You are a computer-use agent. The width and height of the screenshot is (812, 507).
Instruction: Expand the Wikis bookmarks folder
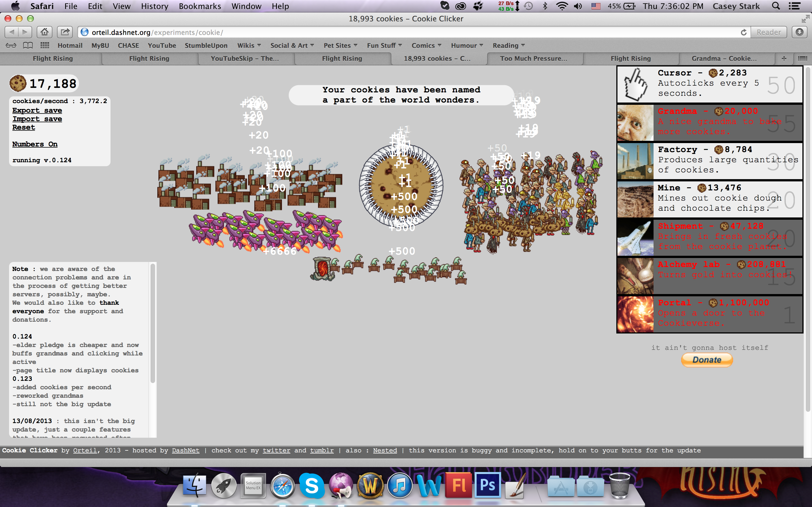pos(249,45)
